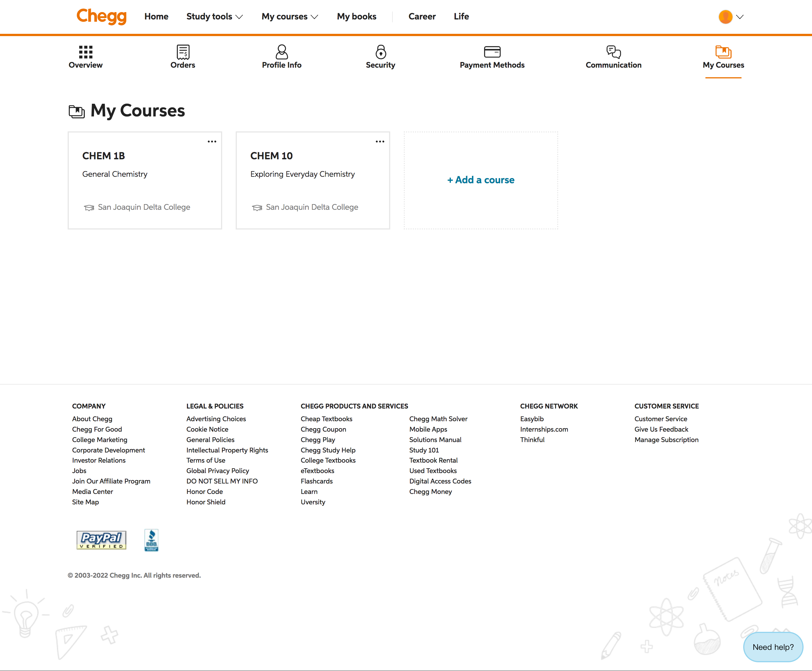This screenshot has height=671, width=812.
Task: Open Easybib footer link
Action: (532, 419)
